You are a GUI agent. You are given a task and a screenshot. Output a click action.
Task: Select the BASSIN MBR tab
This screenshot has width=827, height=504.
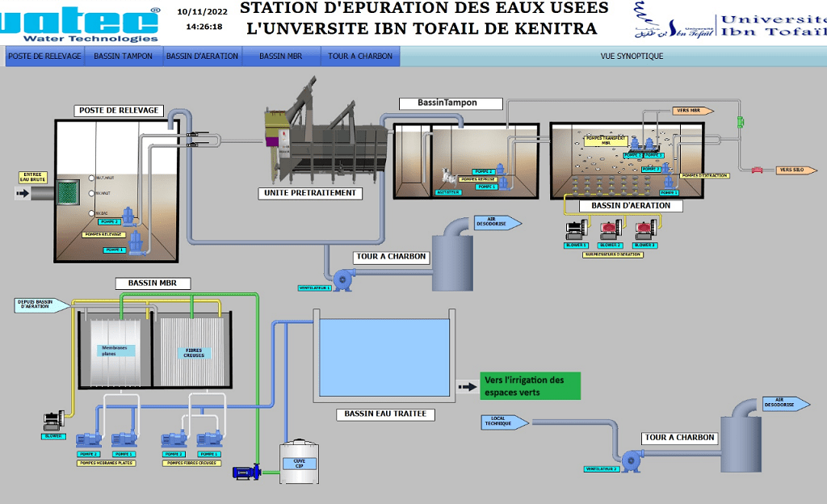point(280,56)
